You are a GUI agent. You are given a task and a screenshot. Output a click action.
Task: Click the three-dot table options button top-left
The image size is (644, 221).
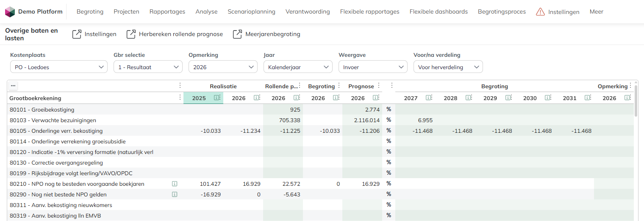[x=13, y=86]
